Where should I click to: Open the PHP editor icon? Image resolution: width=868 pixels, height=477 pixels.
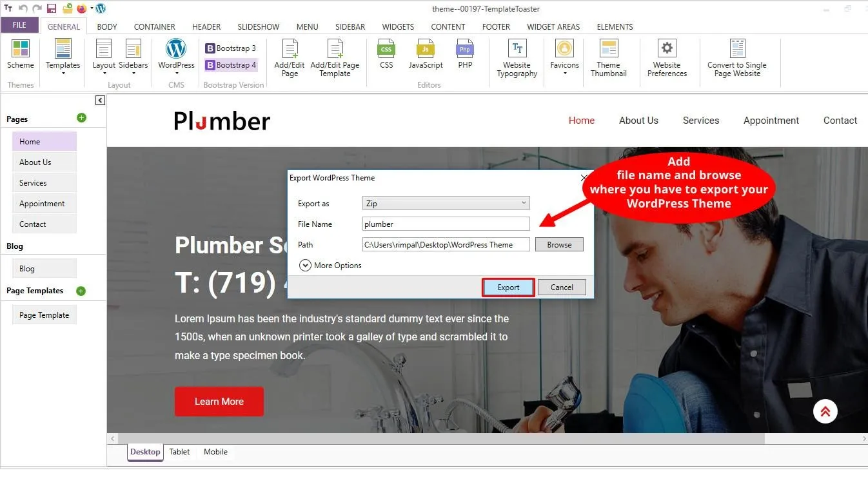coord(465,50)
